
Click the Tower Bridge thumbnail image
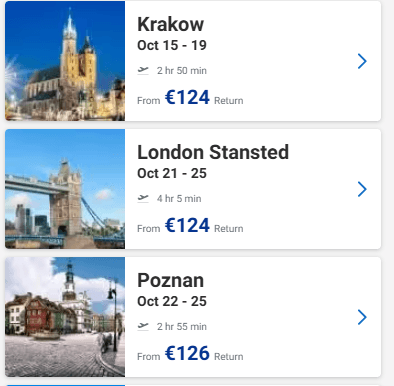point(65,189)
